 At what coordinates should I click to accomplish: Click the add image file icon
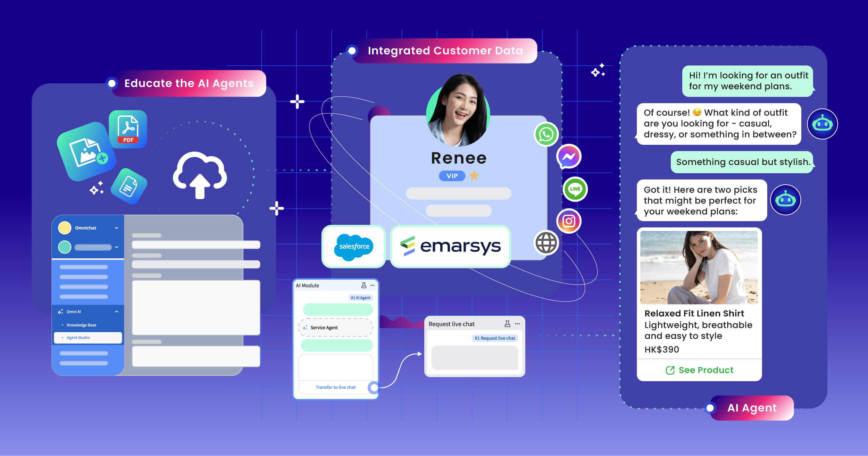(x=87, y=151)
